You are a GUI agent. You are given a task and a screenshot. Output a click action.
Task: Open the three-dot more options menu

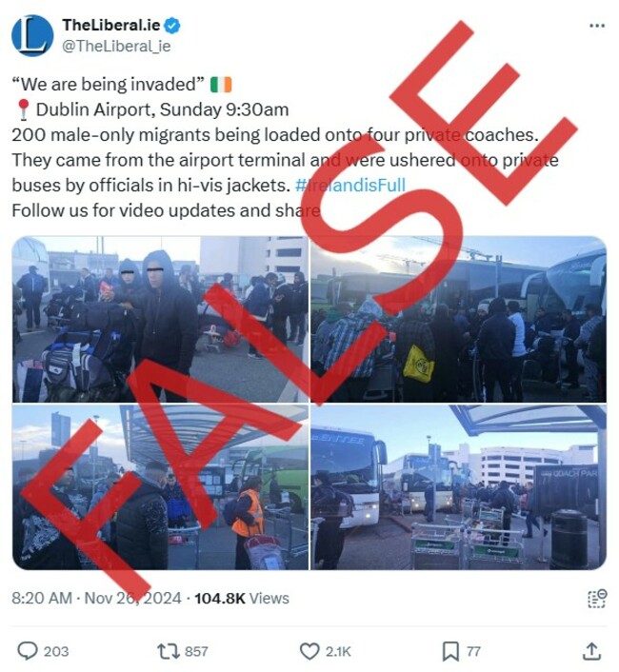point(597,26)
